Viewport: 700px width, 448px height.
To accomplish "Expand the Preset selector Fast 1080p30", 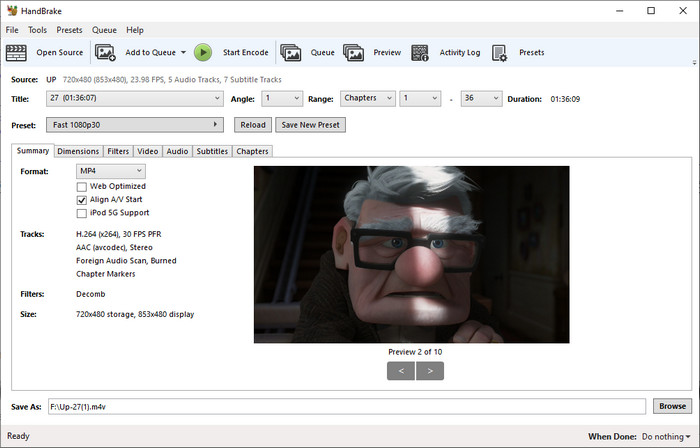I will coord(135,125).
